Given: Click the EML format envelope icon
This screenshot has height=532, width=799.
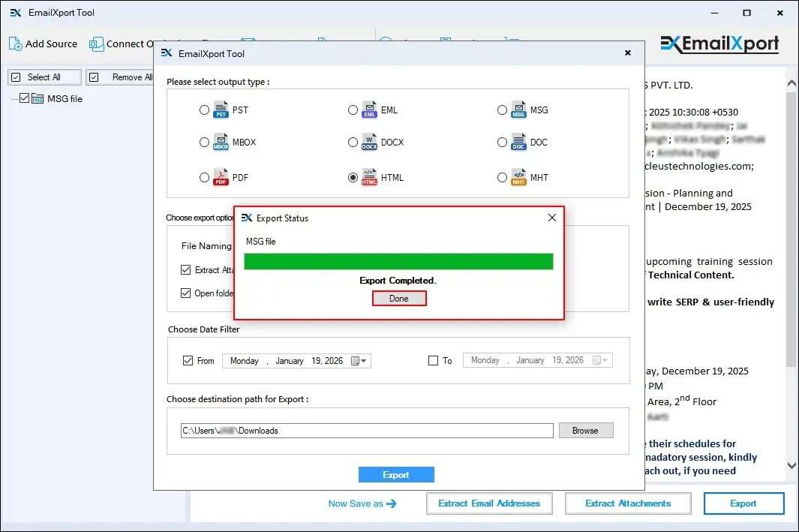Looking at the screenshot, I should [370, 110].
